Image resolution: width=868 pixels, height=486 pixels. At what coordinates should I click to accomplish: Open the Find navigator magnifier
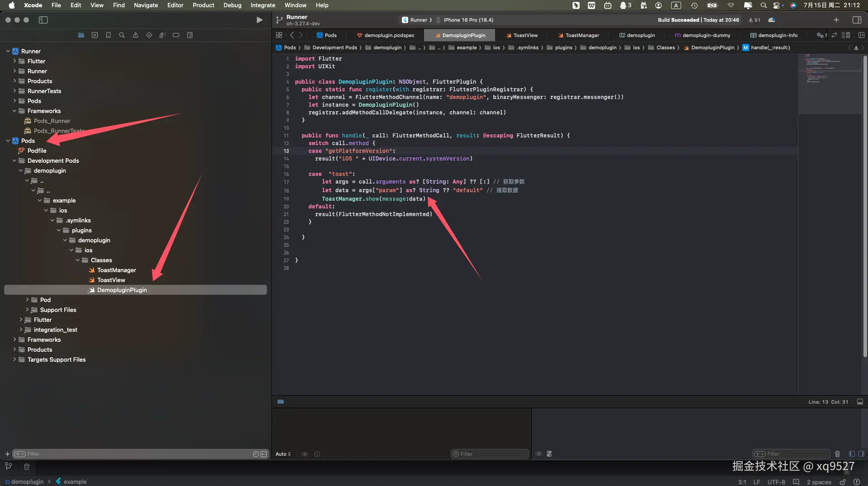tap(122, 35)
